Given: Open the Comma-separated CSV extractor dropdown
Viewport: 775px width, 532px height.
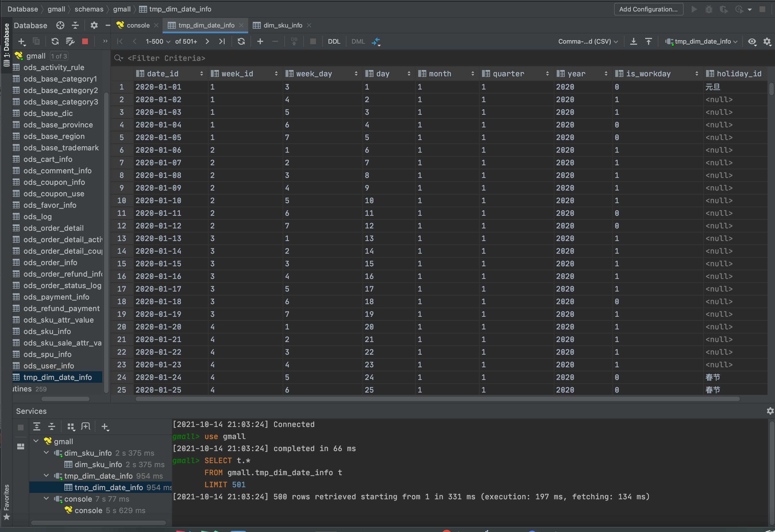Looking at the screenshot, I should (588, 41).
